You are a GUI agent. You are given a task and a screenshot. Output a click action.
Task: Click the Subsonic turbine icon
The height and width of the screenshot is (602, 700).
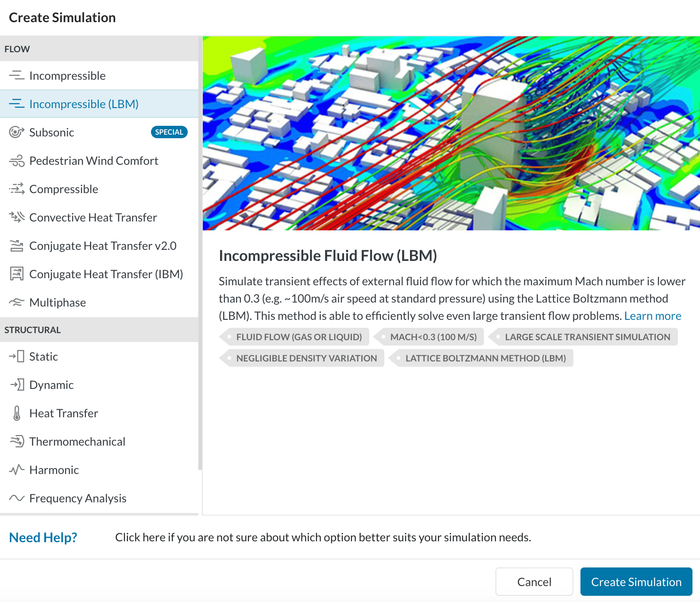pos(17,132)
